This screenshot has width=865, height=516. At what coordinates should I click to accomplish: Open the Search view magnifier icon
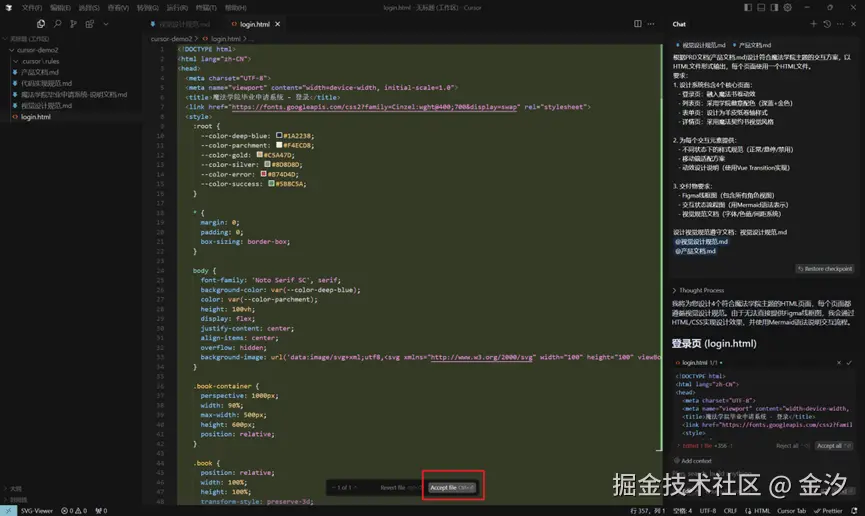pos(57,24)
